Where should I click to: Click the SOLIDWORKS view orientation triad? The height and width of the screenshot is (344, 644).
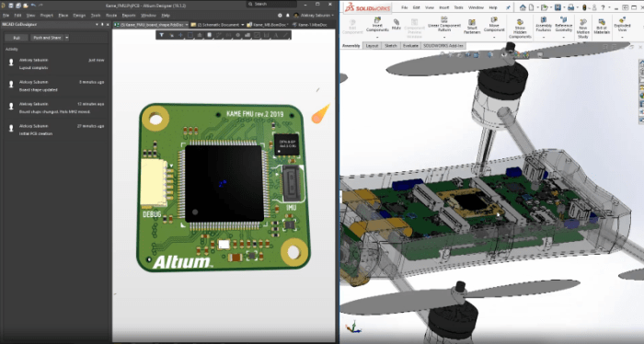pos(352,327)
